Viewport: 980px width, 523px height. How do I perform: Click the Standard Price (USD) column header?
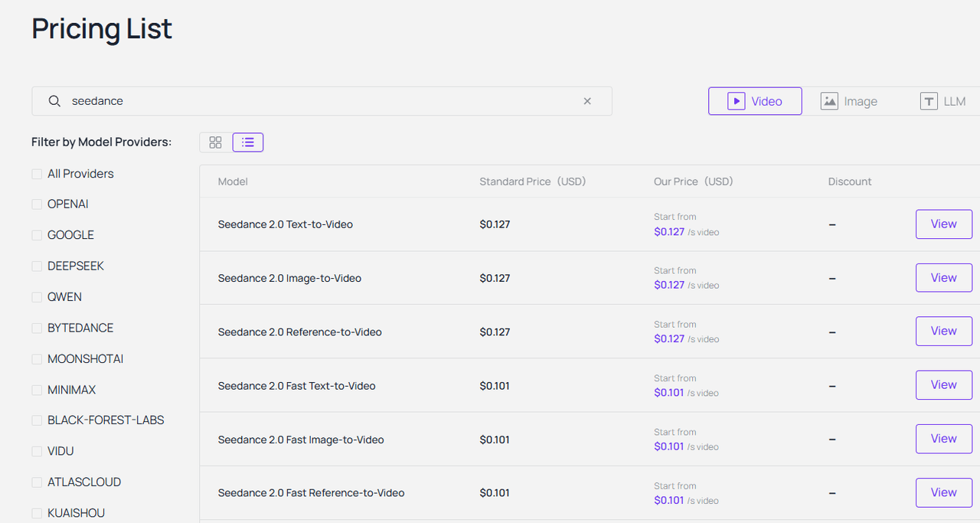(x=532, y=181)
